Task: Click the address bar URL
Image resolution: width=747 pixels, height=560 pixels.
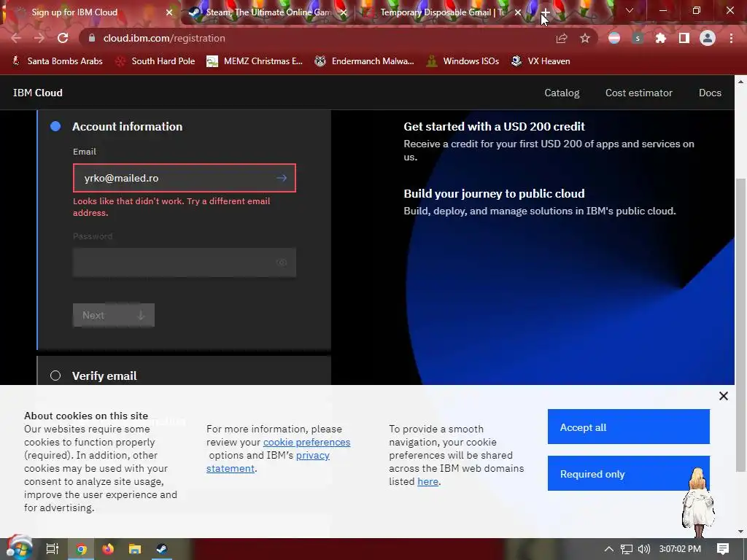Action: pos(164,38)
